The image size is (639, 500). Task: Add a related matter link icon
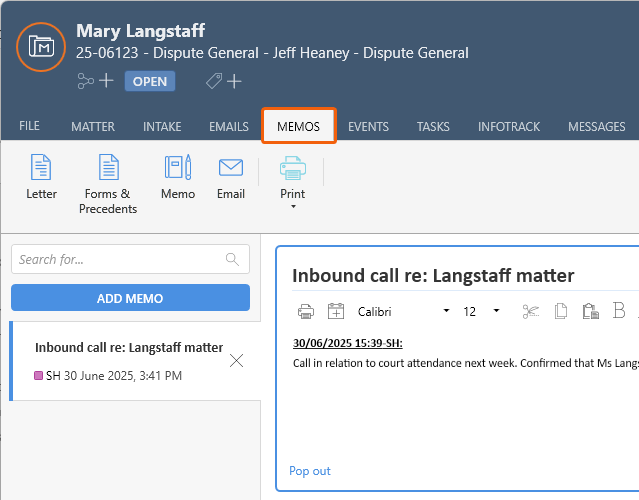[95, 81]
